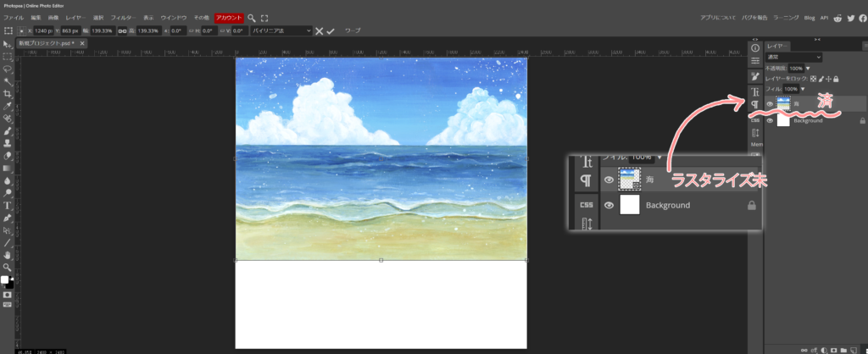868x354 pixels.
Task: Click the red アカウント button
Action: [229, 17]
